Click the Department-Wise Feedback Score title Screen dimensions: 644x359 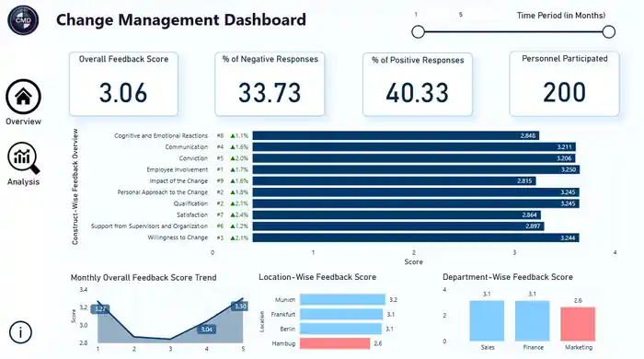coord(508,277)
